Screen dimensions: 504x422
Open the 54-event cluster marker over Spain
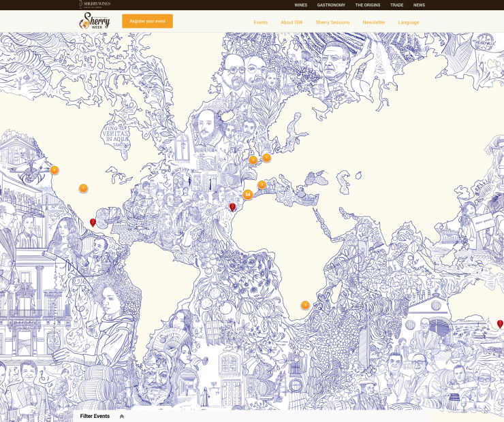point(247,195)
